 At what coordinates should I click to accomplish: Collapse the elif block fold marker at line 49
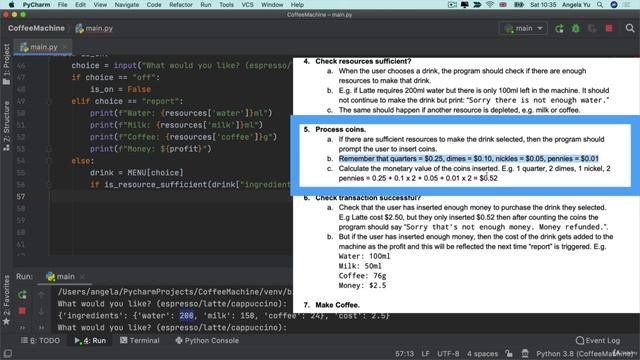pos(50,101)
